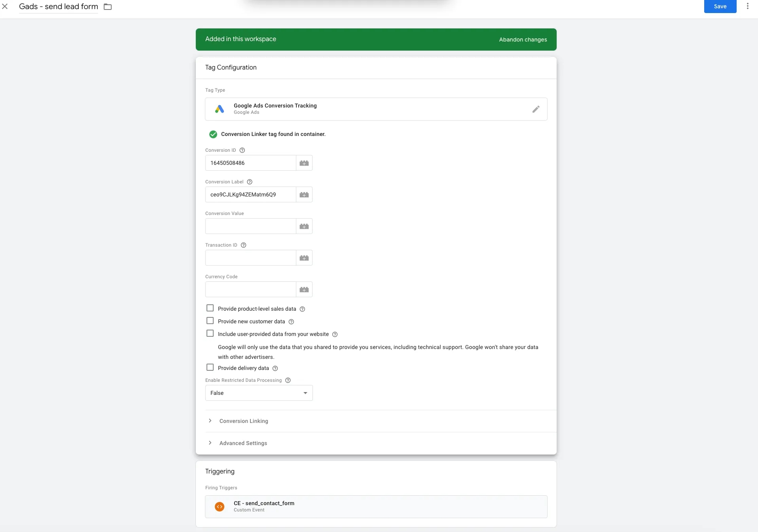The width and height of the screenshot is (758, 532).
Task: Focus the Transaction ID input field
Action: [251, 258]
